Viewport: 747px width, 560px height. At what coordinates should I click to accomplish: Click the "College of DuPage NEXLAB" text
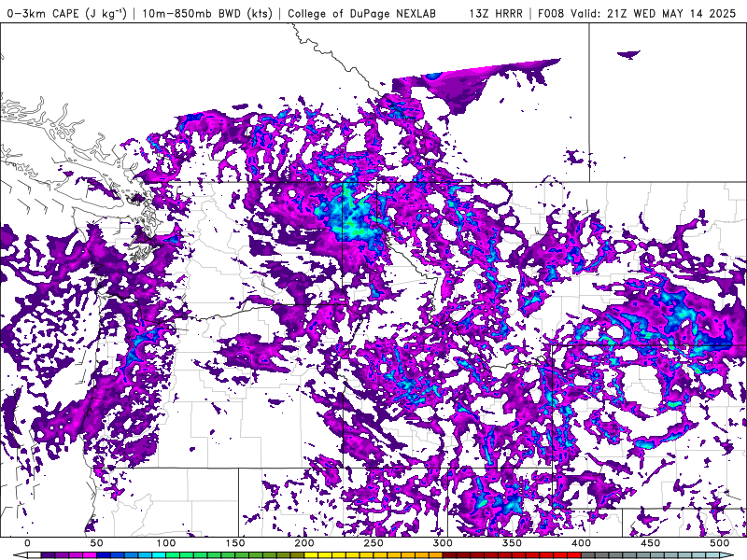(x=361, y=13)
